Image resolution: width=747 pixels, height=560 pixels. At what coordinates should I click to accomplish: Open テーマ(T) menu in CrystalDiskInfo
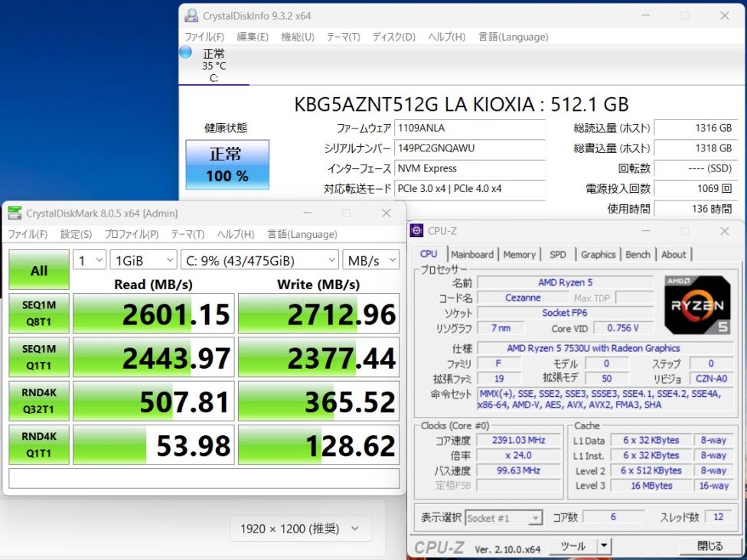tap(344, 37)
